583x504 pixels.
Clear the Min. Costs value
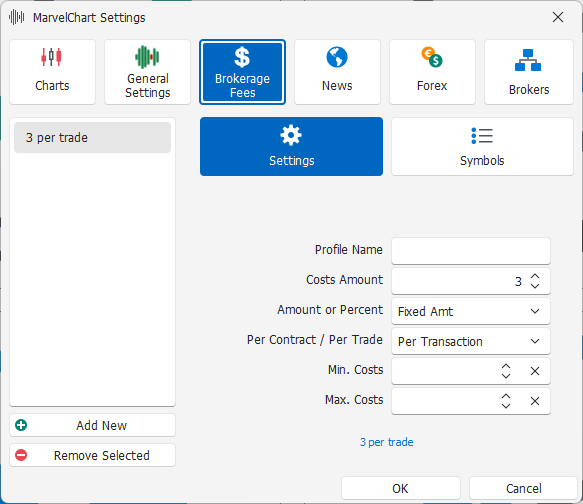point(535,371)
